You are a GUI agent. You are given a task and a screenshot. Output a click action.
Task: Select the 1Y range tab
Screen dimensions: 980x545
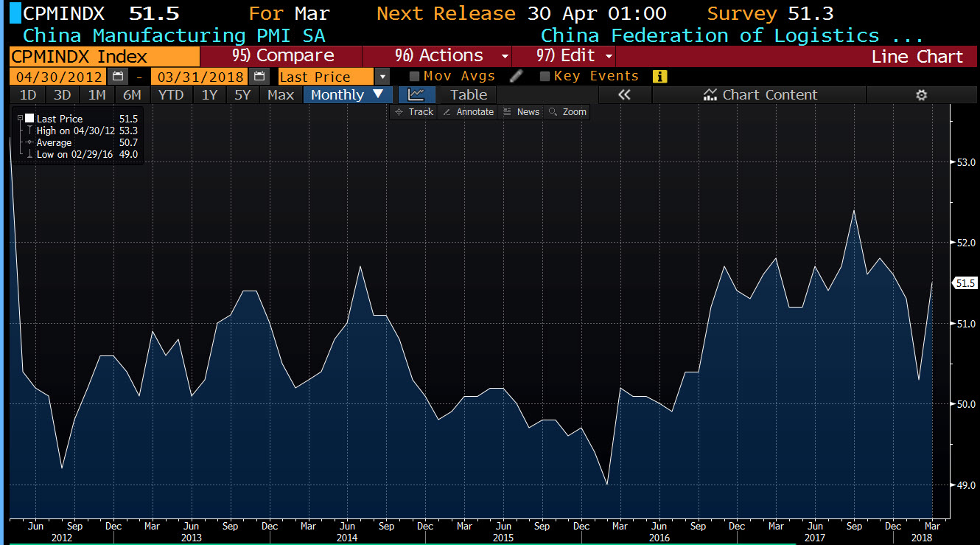pos(209,94)
